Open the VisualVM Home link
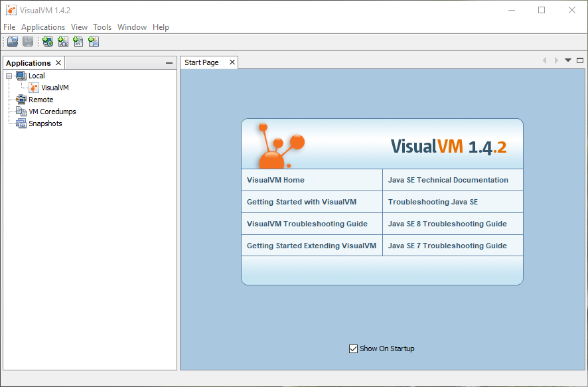Image resolution: width=588 pixels, height=387 pixels. click(x=275, y=180)
